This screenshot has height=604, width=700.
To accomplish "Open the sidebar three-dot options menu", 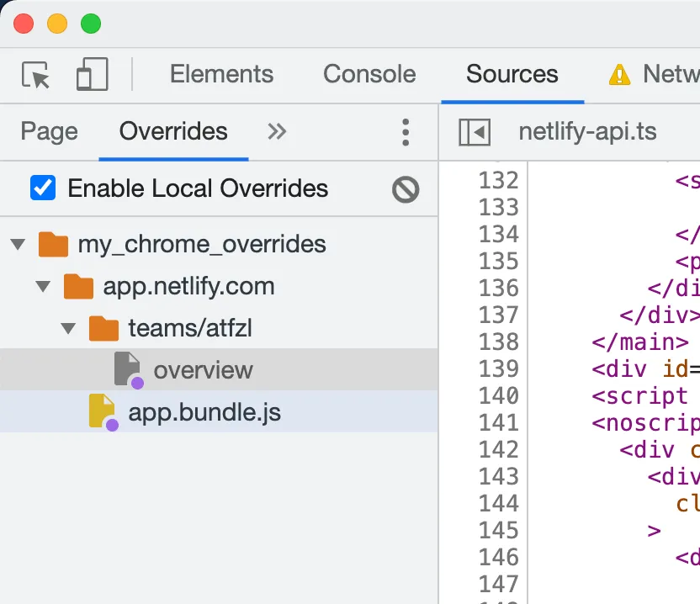I will point(406,132).
